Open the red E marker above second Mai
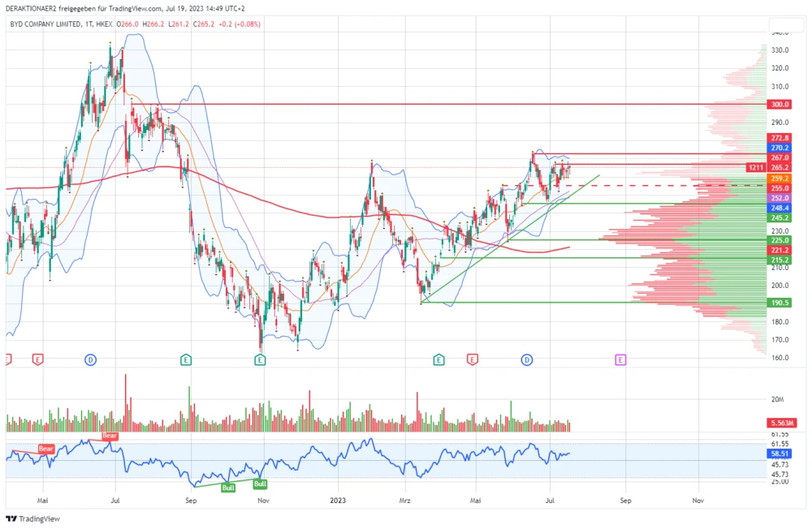 [472, 359]
